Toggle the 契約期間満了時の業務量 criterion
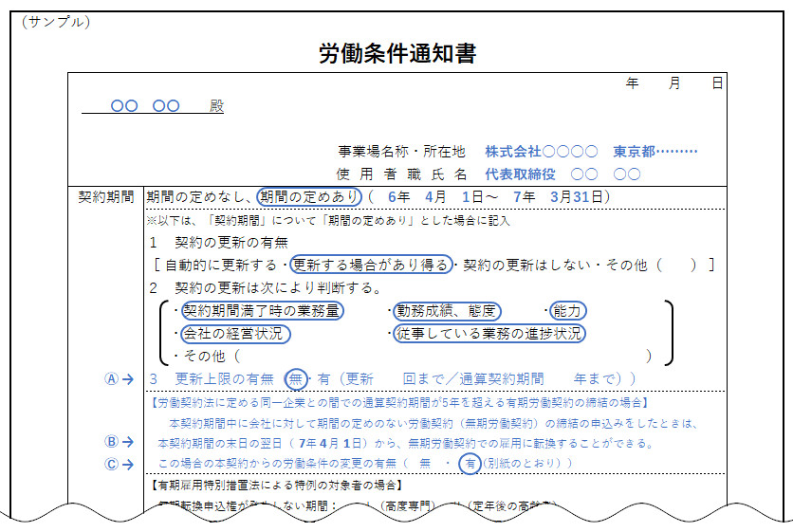This screenshot has width=793, height=532. pyautogui.click(x=263, y=311)
